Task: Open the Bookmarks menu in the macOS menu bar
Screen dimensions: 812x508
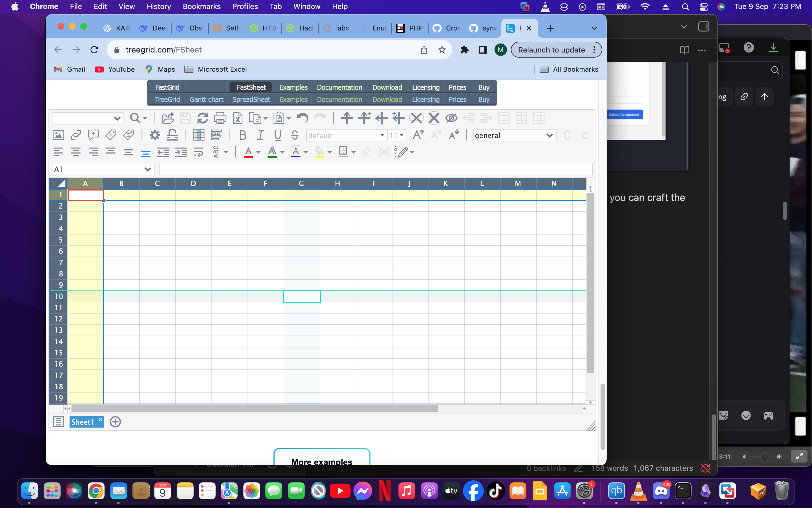Action: pyautogui.click(x=201, y=6)
